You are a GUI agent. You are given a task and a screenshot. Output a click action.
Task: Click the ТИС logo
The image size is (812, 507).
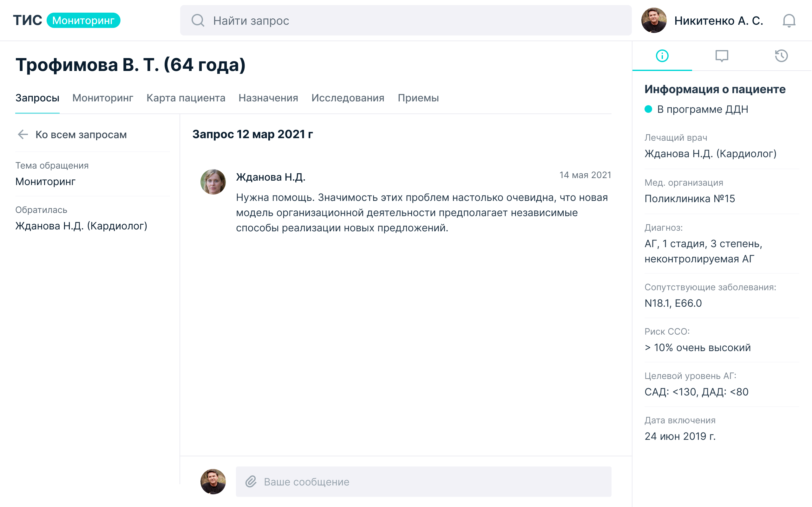(x=28, y=21)
